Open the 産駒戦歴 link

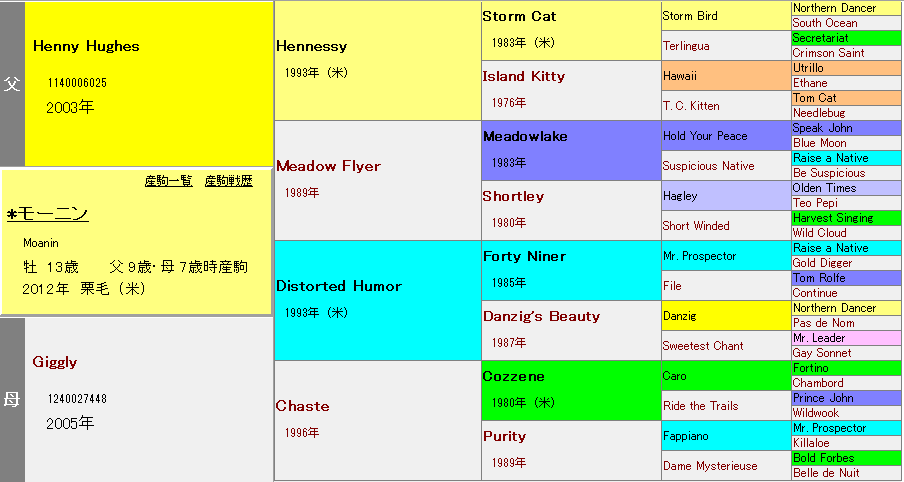click(x=228, y=181)
